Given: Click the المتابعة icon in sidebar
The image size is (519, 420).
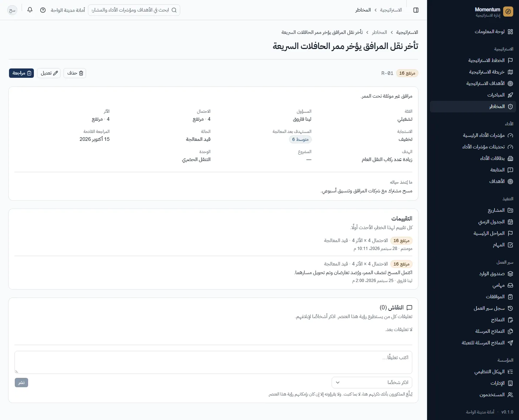Looking at the screenshot, I should click(x=510, y=170).
